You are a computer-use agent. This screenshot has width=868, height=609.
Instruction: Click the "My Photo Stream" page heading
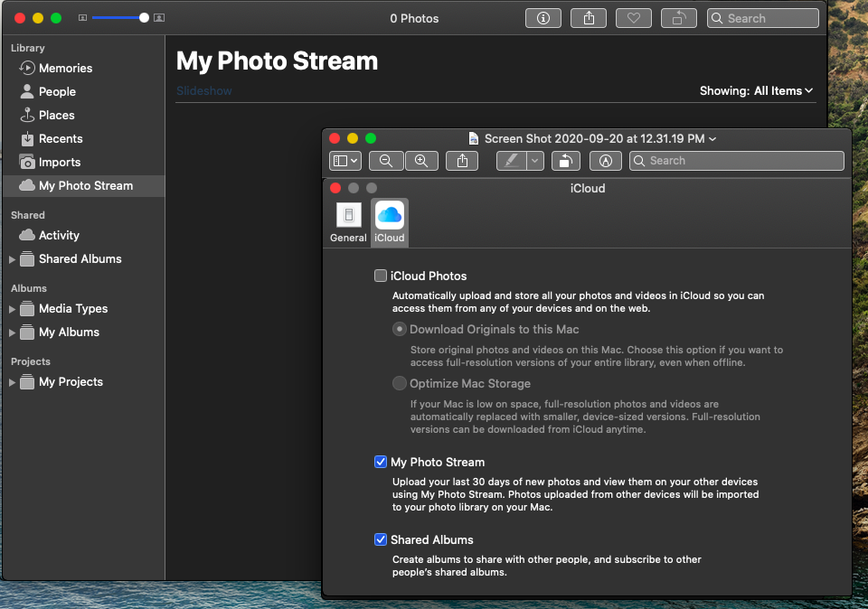coord(277,61)
